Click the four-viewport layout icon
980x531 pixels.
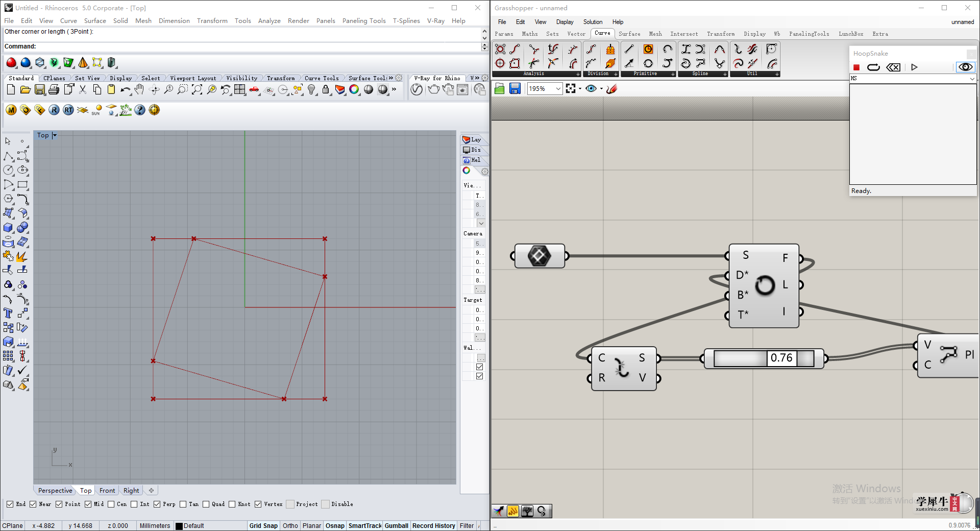[239, 90]
